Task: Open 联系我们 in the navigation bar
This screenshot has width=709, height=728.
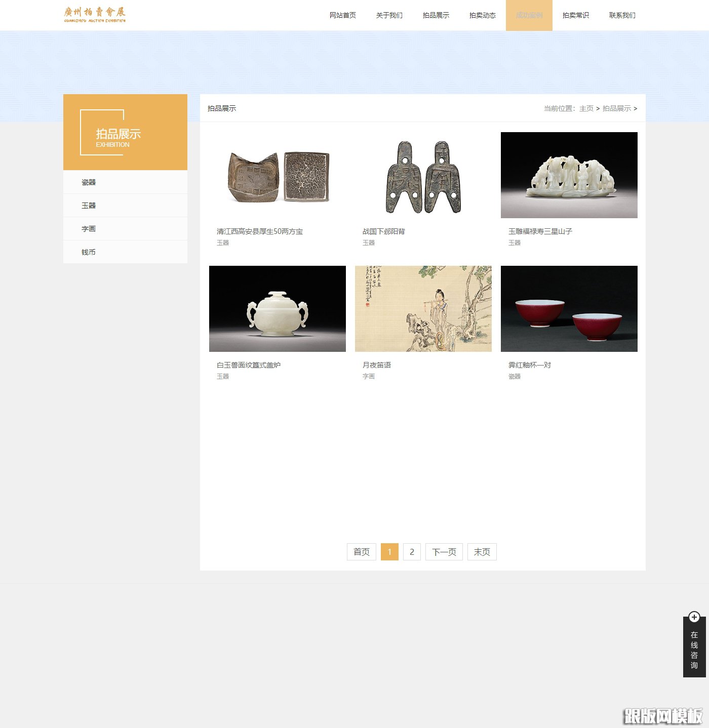Action: pyautogui.click(x=622, y=15)
